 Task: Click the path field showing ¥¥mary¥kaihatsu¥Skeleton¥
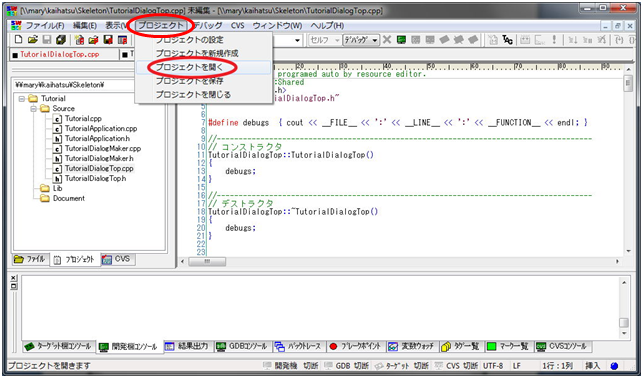[x=74, y=85]
